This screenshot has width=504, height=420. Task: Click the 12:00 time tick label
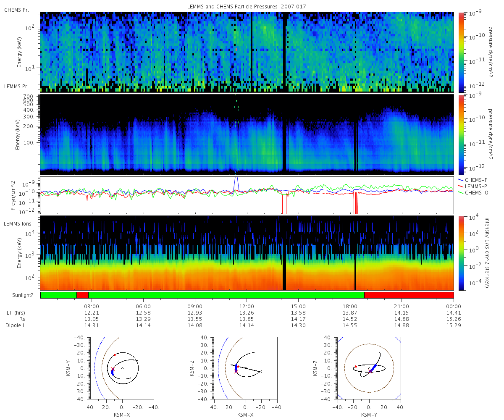[x=247, y=306]
